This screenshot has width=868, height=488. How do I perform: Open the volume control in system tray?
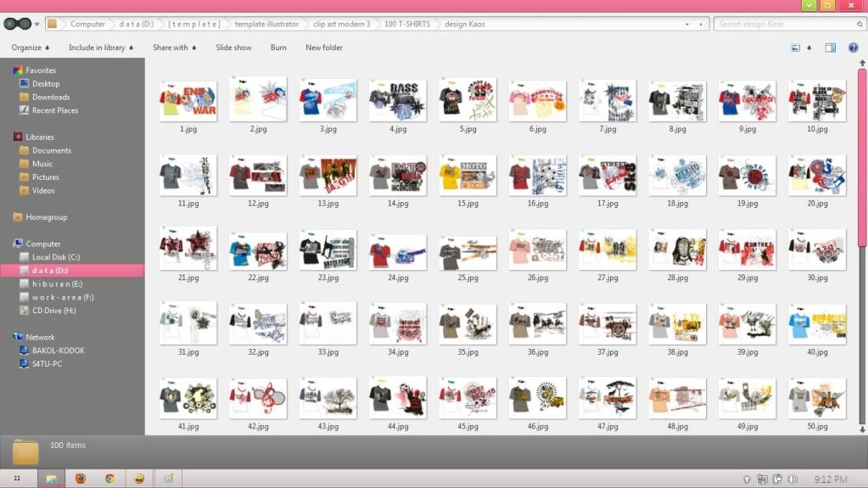click(792, 480)
